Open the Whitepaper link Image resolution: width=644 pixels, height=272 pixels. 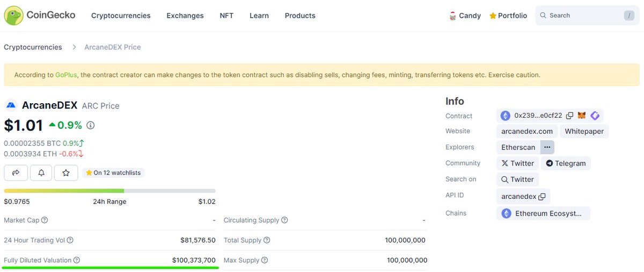[584, 131]
